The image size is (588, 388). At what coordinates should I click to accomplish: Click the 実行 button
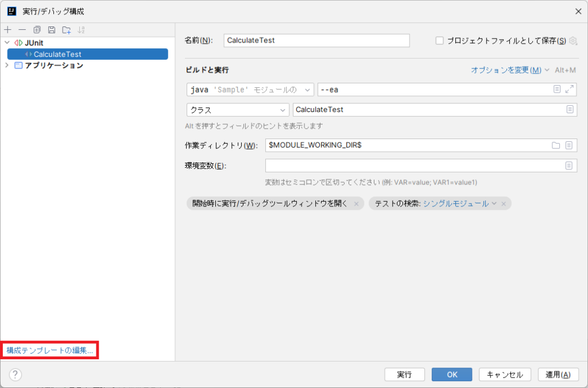[404, 374]
